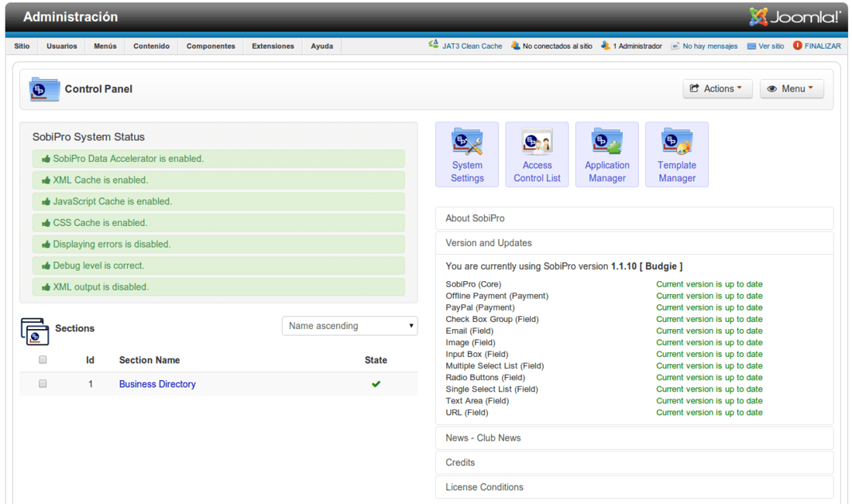Open the Contenido menu
Screen dimensions: 852x504
(x=151, y=46)
